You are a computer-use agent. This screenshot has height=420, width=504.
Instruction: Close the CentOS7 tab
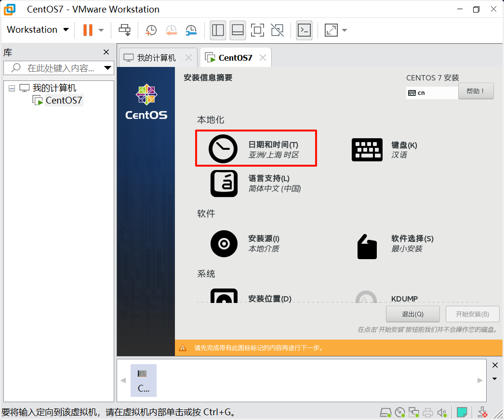coord(263,58)
